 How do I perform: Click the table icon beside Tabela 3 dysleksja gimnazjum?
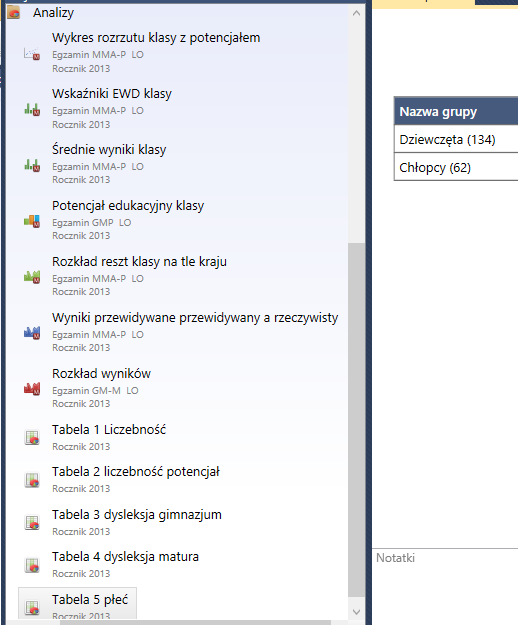tap(32, 523)
